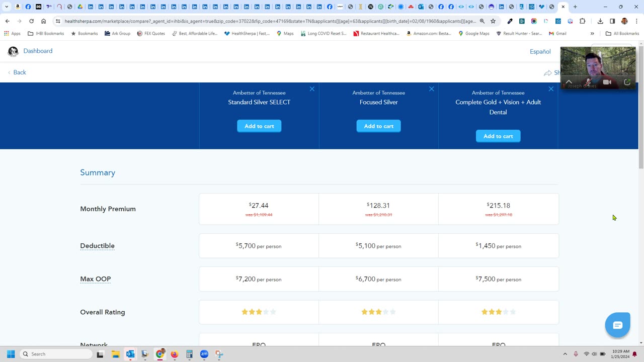Viewport: 644px width, 362px height.
Task: Click the HealthSherpa agency logo
Action: point(13,51)
